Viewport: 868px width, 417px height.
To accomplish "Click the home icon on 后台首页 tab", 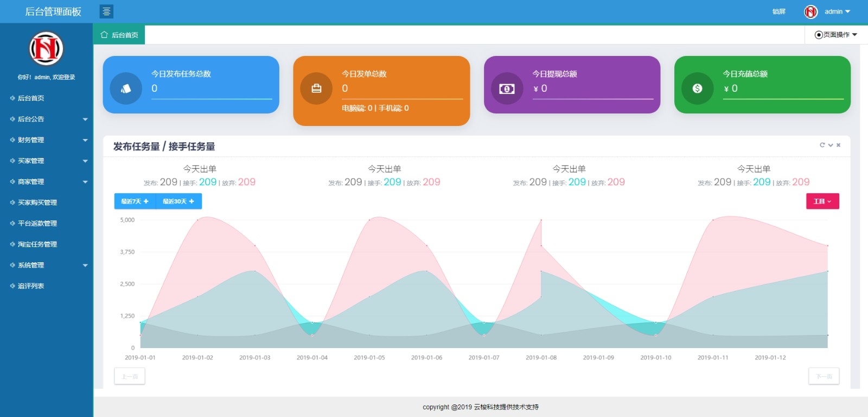I will (104, 35).
